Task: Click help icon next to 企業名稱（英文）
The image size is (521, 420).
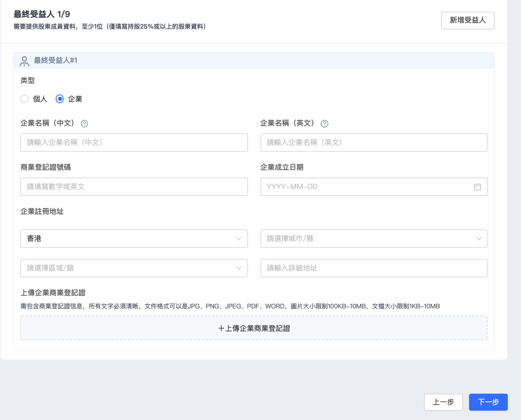Action: point(324,124)
